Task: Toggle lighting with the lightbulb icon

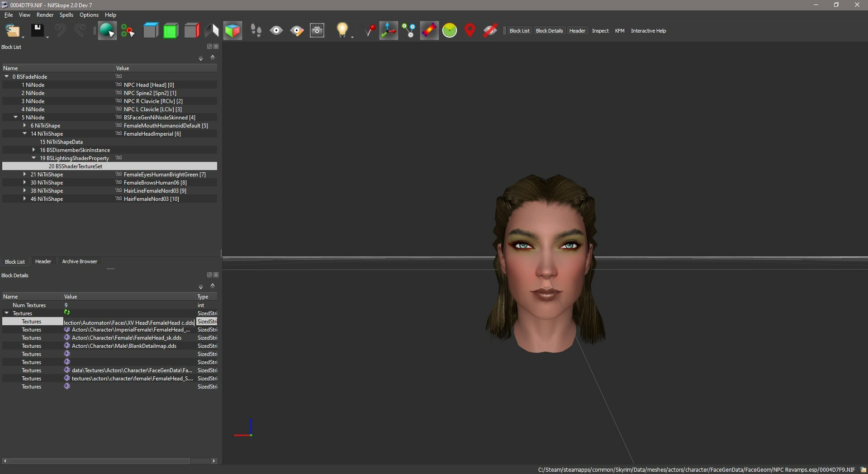Action: click(342, 30)
